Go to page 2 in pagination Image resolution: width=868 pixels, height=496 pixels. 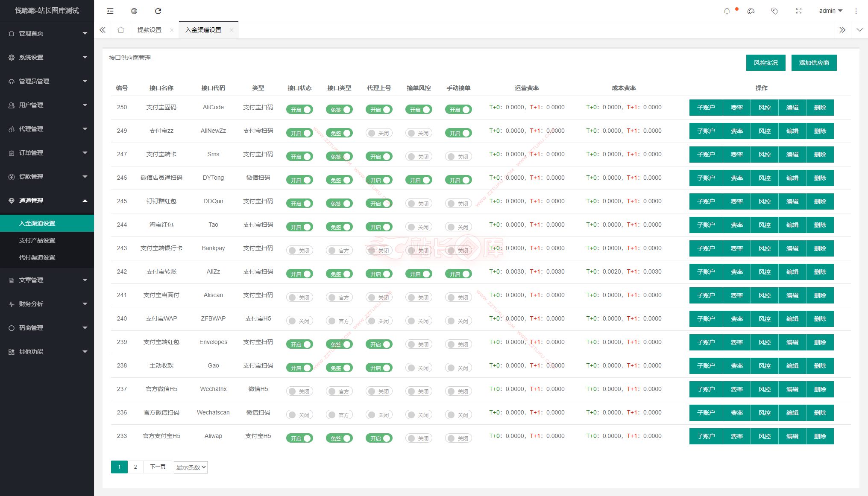pos(135,467)
